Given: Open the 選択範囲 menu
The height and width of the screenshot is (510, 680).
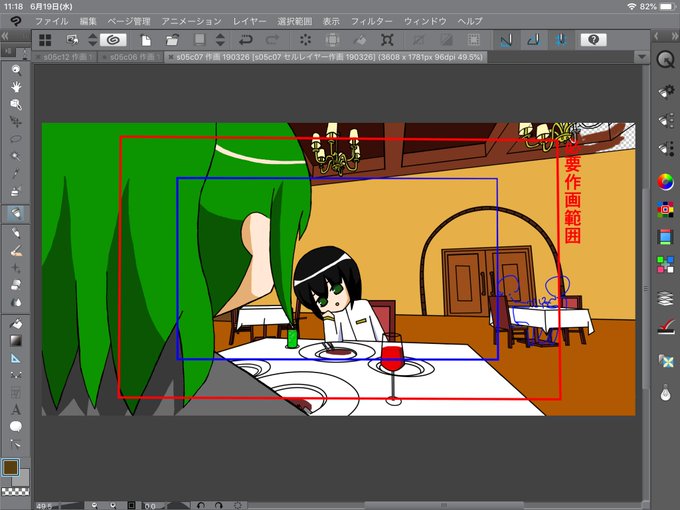Looking at the screenshot, I should coord(294,21).
